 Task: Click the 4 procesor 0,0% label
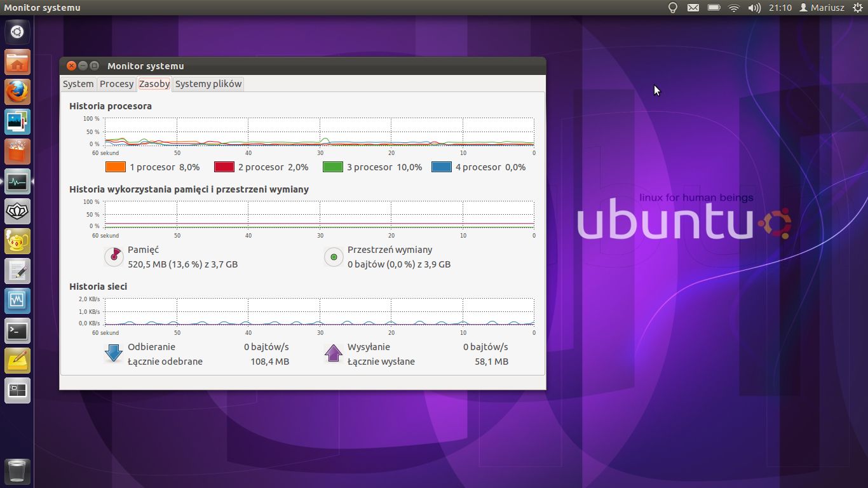point(491,167)
